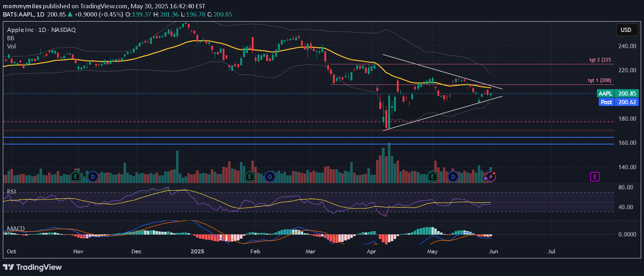This screenshot has height=276, width=644.
Task: Click the 240.00 price axis label
Action: coord(627,46)
